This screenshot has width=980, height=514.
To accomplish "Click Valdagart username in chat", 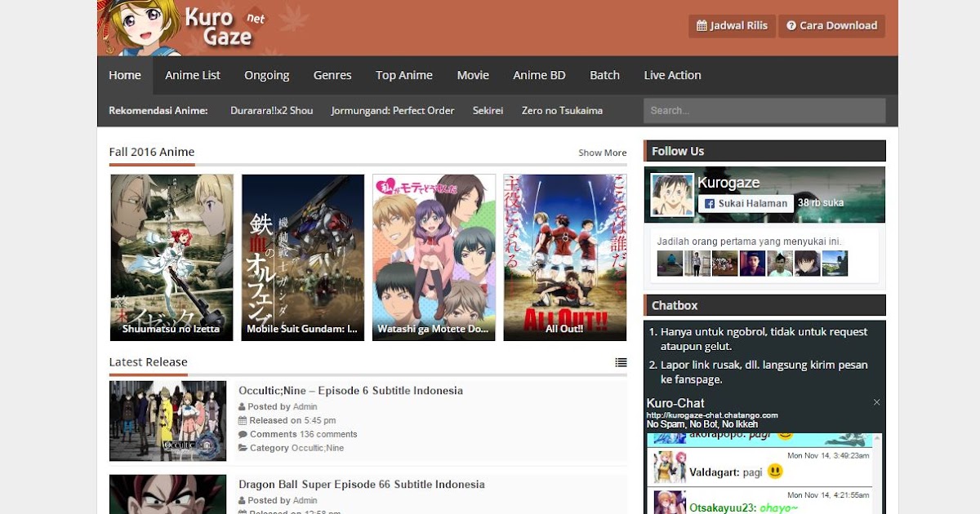I will [x=714, y=472].
